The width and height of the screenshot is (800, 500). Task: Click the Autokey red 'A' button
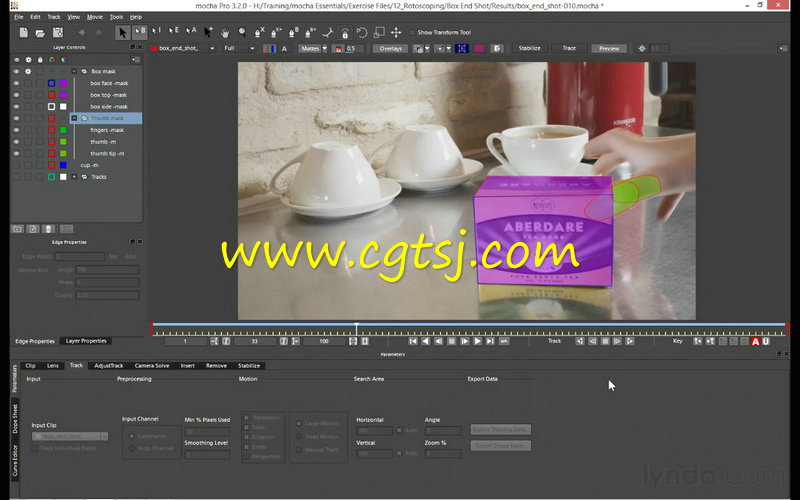click(756, 341)
